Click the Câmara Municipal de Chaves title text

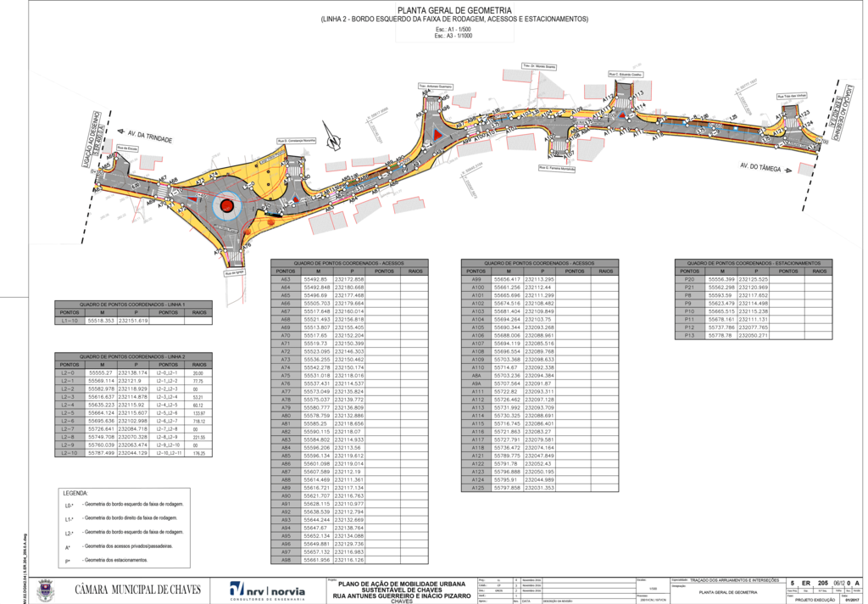tap(138, 588)
